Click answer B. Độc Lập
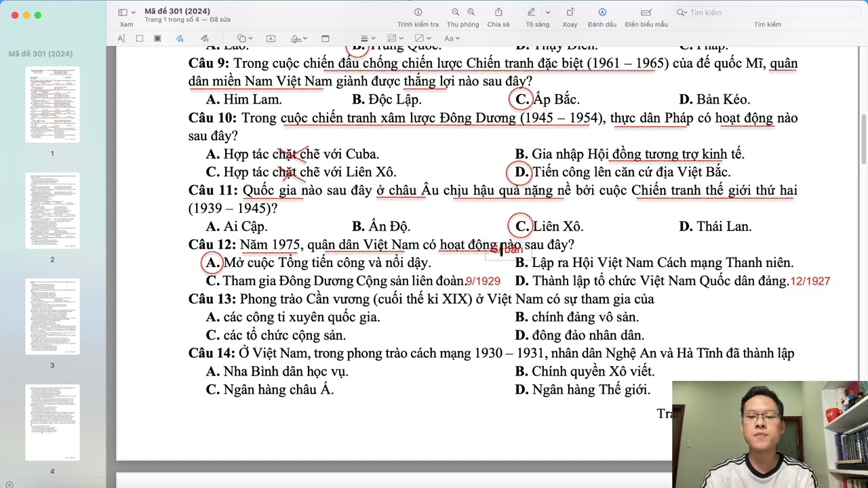Screen dimensions: 868x488 coord(387,100)
